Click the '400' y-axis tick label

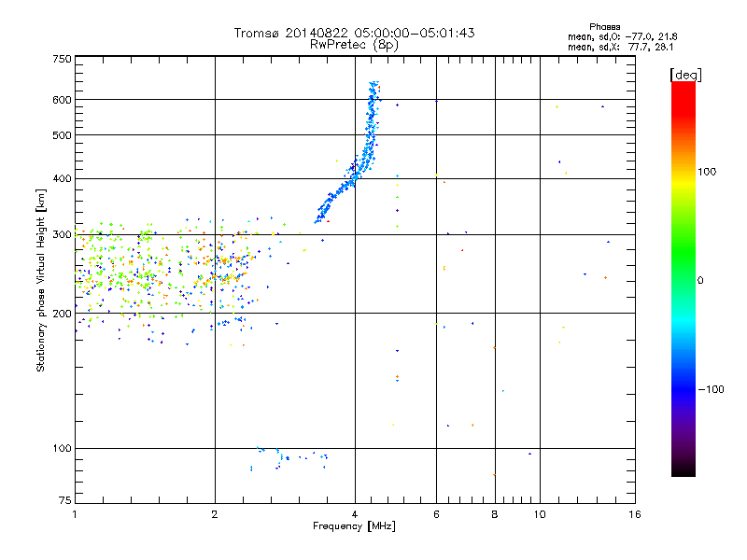pyautogui.click(x=62, y=179)
